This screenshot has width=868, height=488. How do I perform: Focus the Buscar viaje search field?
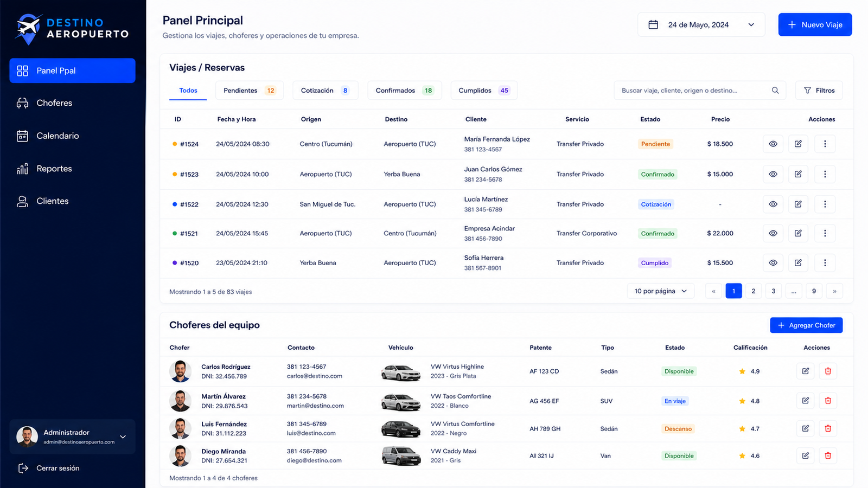(700, 91)
